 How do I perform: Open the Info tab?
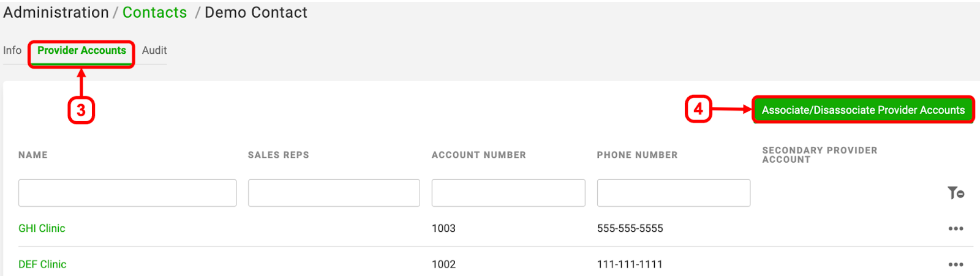coord(12,50)
